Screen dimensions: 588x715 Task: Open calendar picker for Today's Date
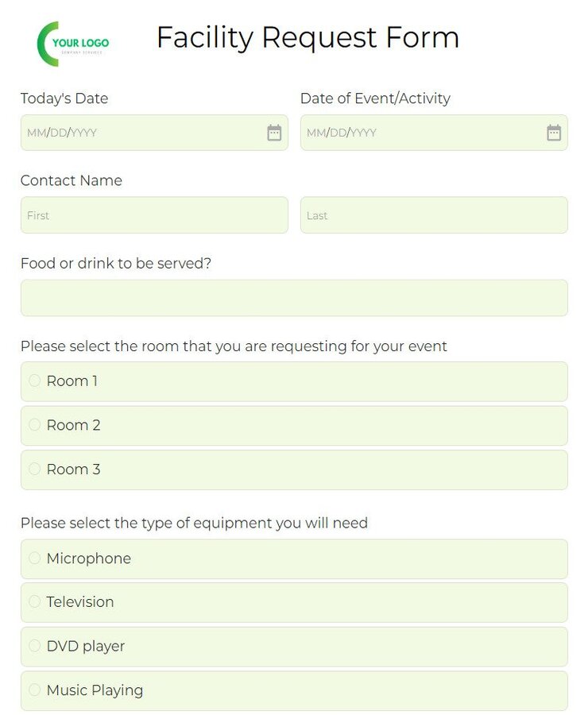point(274,133)
